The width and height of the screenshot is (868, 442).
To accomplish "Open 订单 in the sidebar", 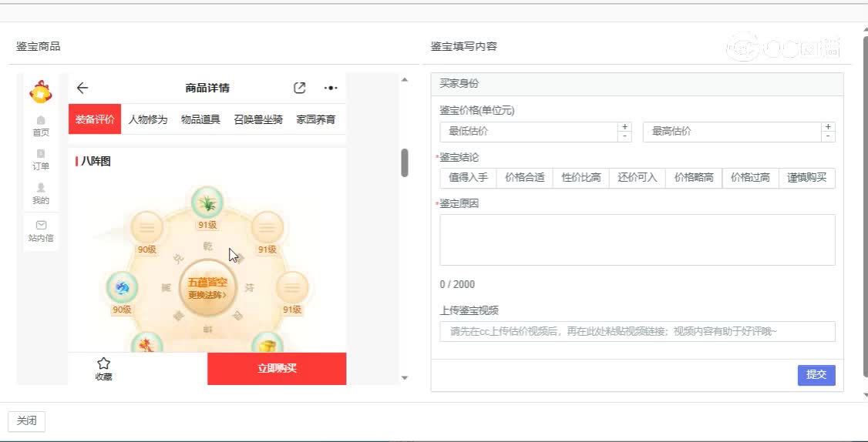I will coord(40,160).
